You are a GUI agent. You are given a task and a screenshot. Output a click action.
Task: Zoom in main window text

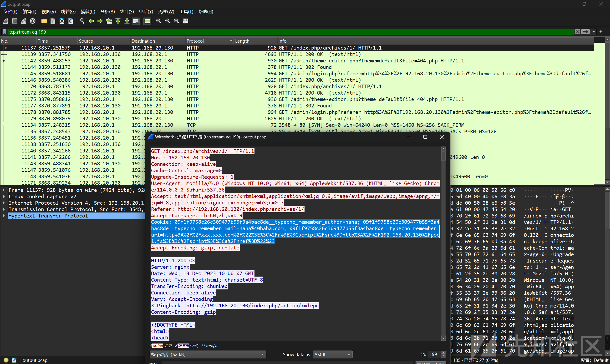[159, 21]
